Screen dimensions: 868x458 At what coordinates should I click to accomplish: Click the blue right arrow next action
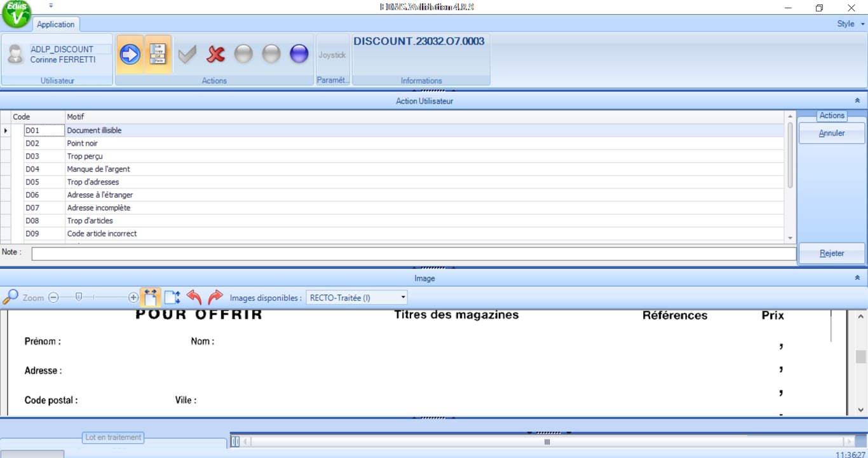pos(130,55)
